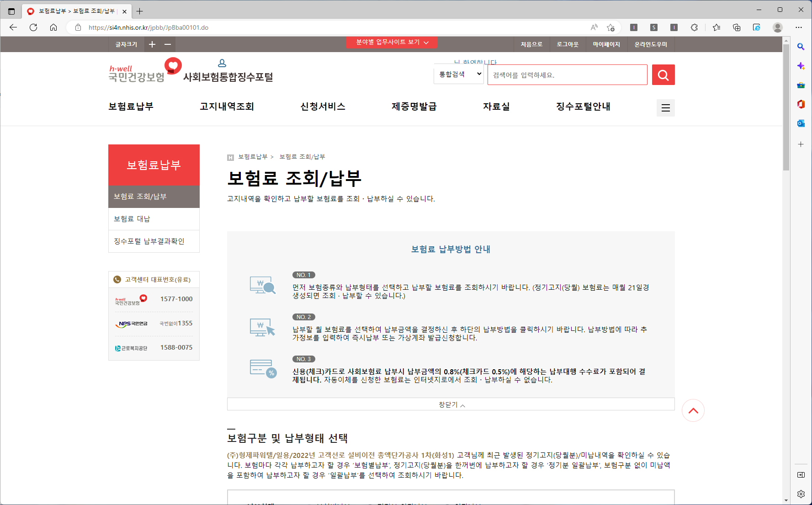Click the NHIS h-well logo
Viewport: 812px width, 505px height.
click(x=145, y=70)
